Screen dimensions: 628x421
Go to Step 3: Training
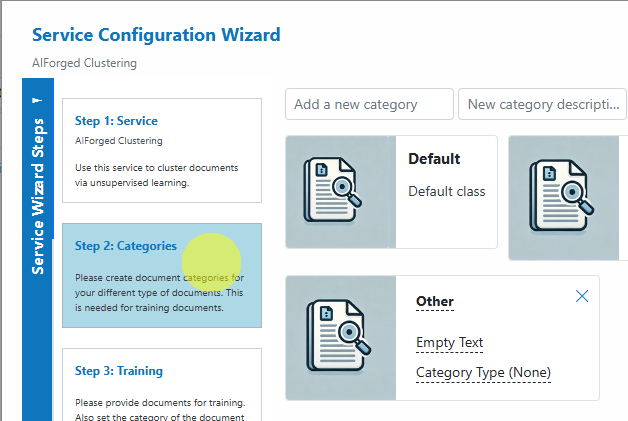(x=162, y=385)
